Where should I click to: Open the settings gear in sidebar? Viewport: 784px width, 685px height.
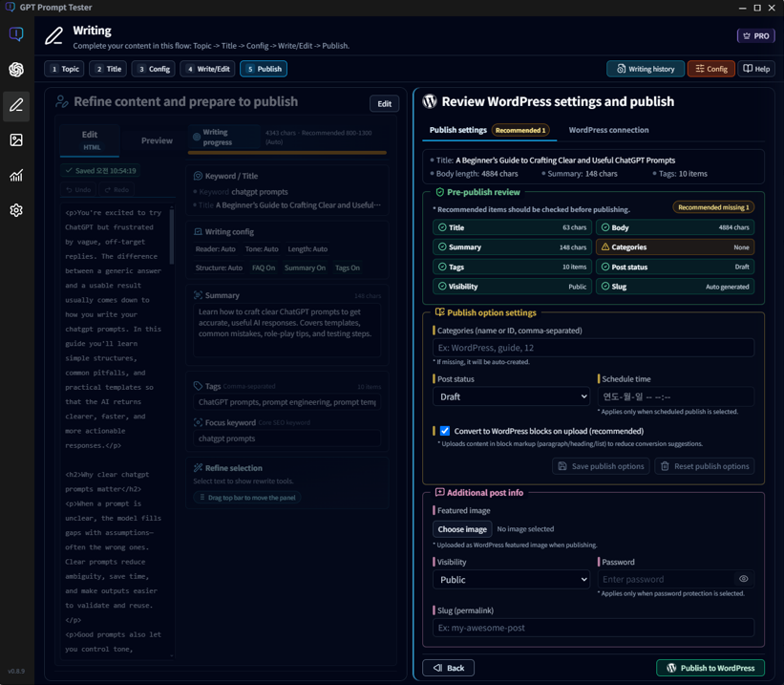point(16,210)
